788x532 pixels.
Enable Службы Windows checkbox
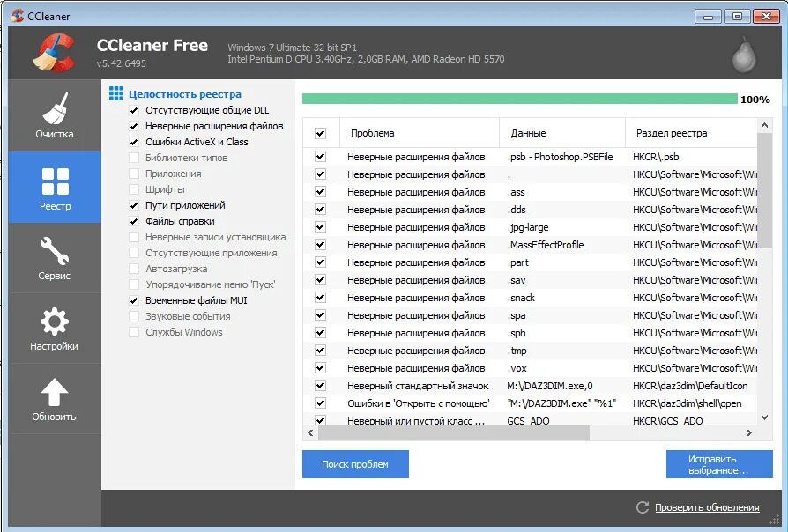click(x=134, y=332)
